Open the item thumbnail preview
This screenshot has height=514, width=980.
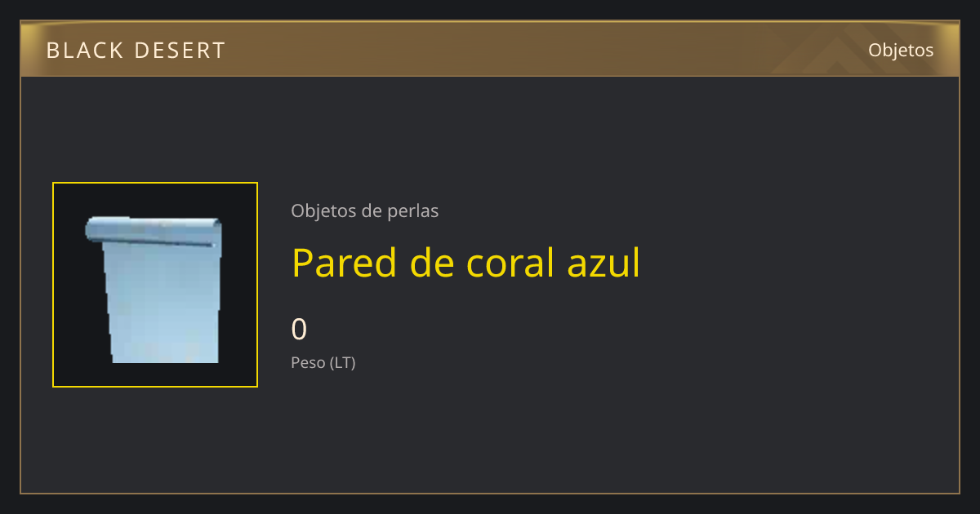pyautogui.click(x=155, y=285)
